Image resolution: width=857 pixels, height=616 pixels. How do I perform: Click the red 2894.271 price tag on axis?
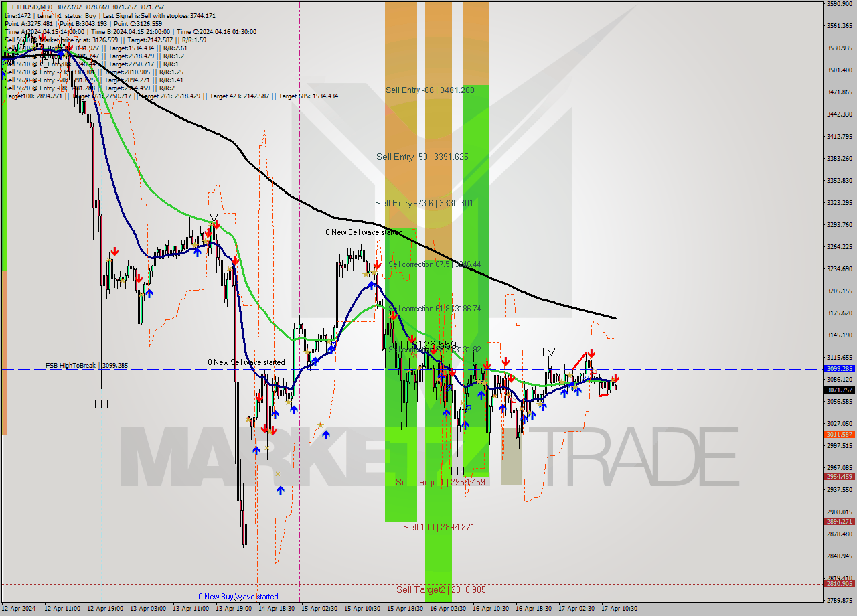pos(840,522)
